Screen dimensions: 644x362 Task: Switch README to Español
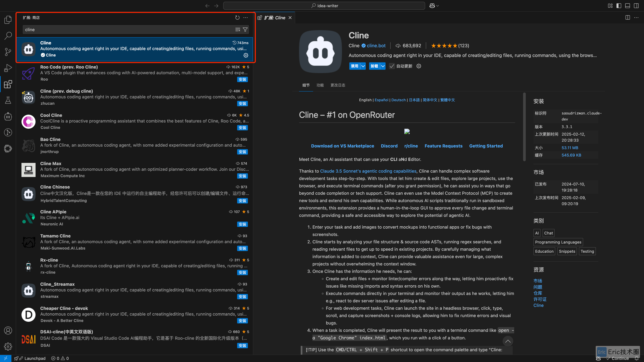pyautogui.click(x=381, y=100)
